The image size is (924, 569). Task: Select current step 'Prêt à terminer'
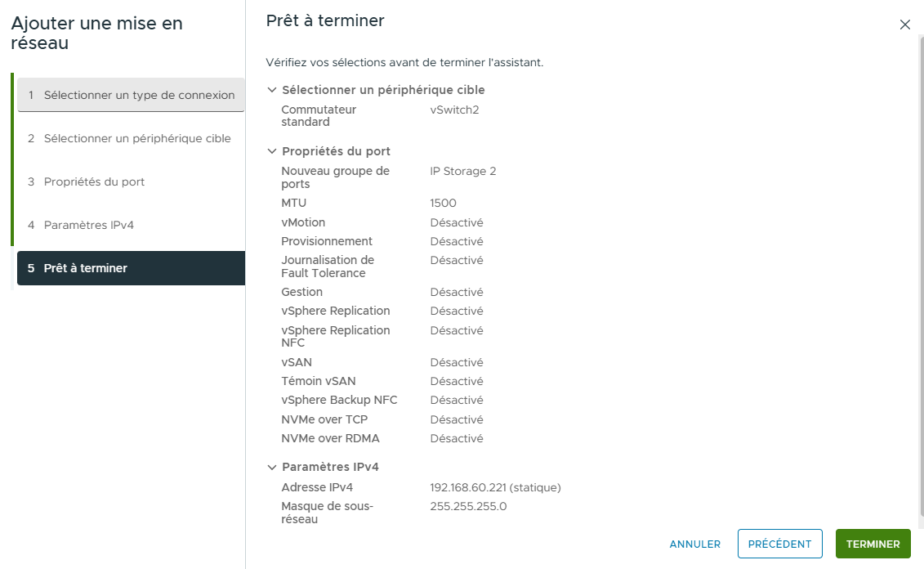(85, 267)
